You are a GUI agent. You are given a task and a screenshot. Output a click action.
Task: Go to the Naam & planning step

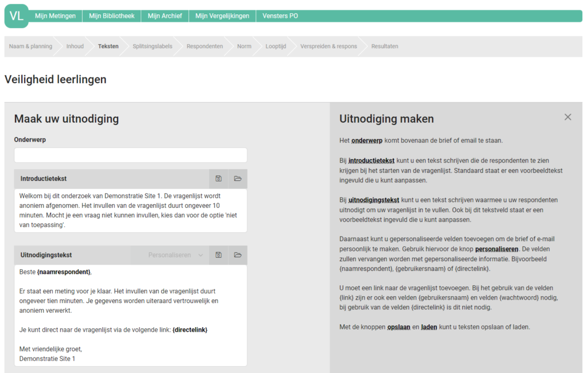(x=30, y=46)
